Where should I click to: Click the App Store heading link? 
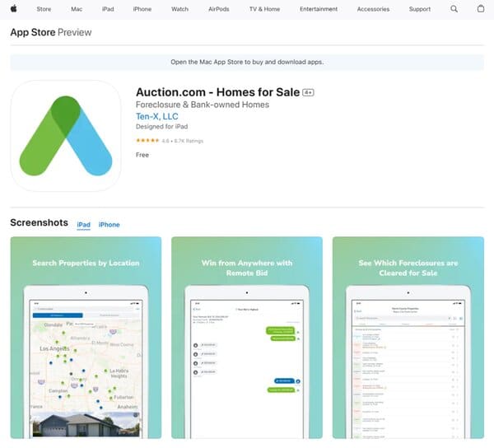pyautogui.click(x=33, y=32)
